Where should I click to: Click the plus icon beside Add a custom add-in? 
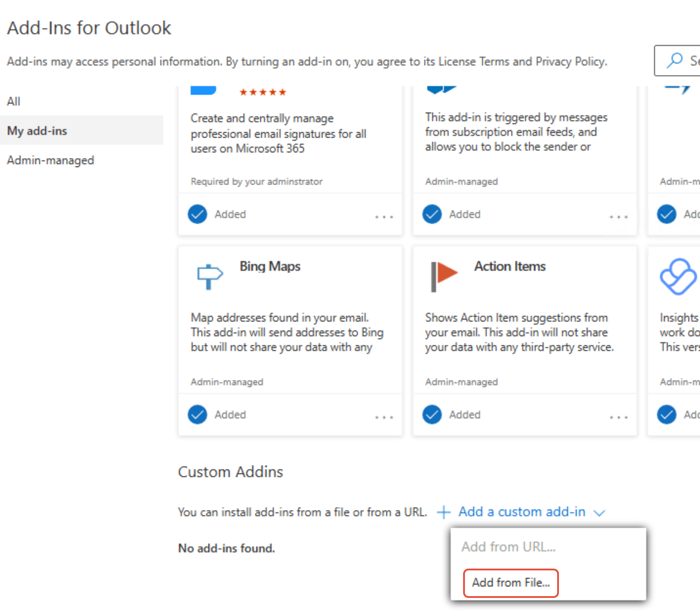point(444,512)
